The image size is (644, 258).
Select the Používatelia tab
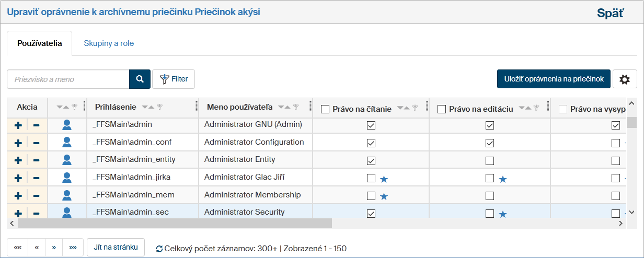coord(40,43)
